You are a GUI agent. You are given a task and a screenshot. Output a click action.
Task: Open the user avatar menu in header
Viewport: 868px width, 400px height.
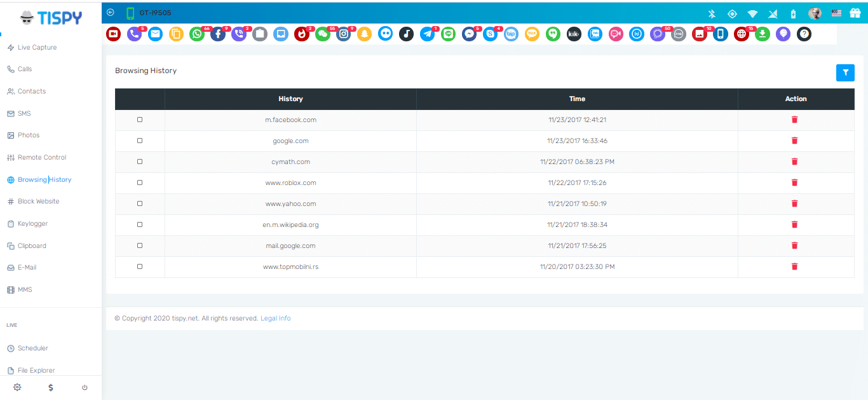pos(815,13)
